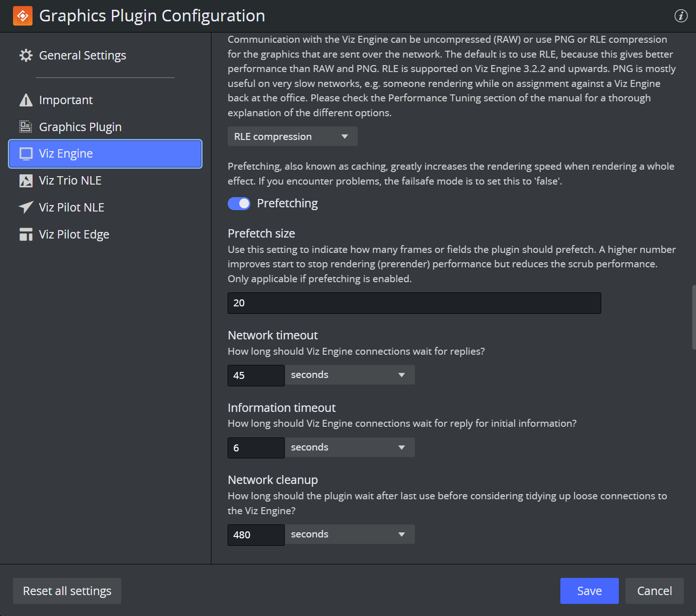Click the Network timeout heading
Screen dimensions: 696x616
click(x=273, y=335)
